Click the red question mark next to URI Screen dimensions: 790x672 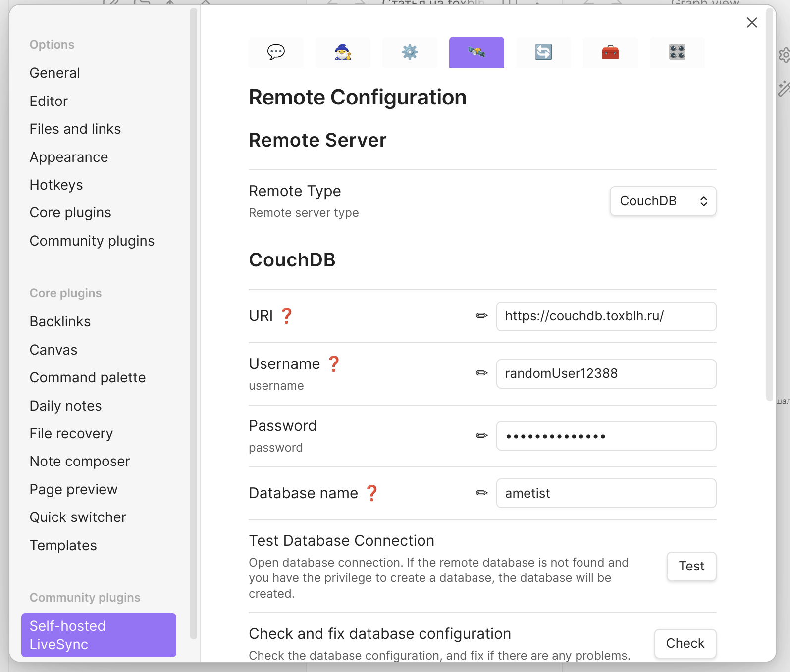point(287,316)
